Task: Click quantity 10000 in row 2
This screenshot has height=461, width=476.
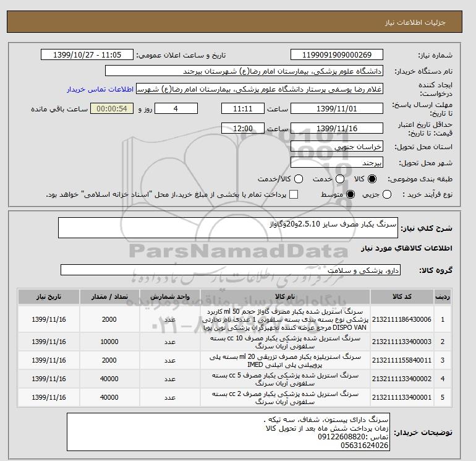Action: [109, 342]
